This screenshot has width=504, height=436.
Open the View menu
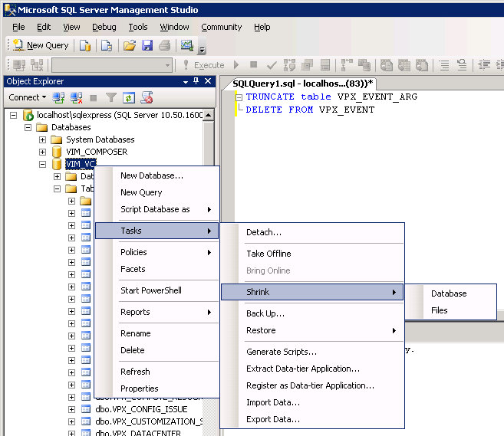pyautogui.click(x=71, y=27)
